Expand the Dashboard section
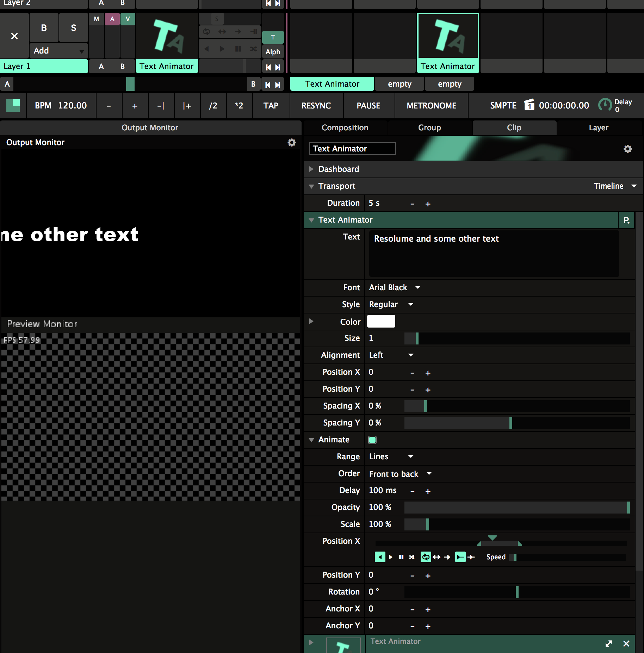The height and width of the screenshot is (653, 644). point(311,169)
